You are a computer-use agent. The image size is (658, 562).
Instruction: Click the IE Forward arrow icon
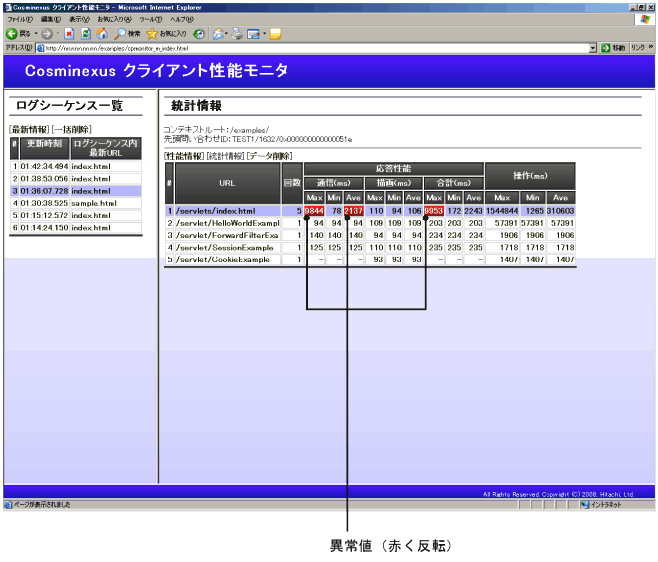pyautogui.click(x=47, y=34)
